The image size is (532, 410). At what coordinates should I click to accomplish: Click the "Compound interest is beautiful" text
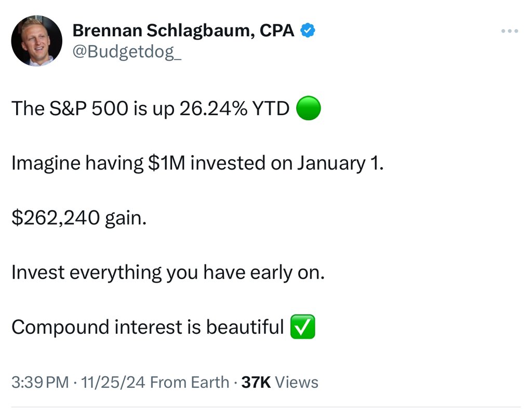[x=148, y=327]
